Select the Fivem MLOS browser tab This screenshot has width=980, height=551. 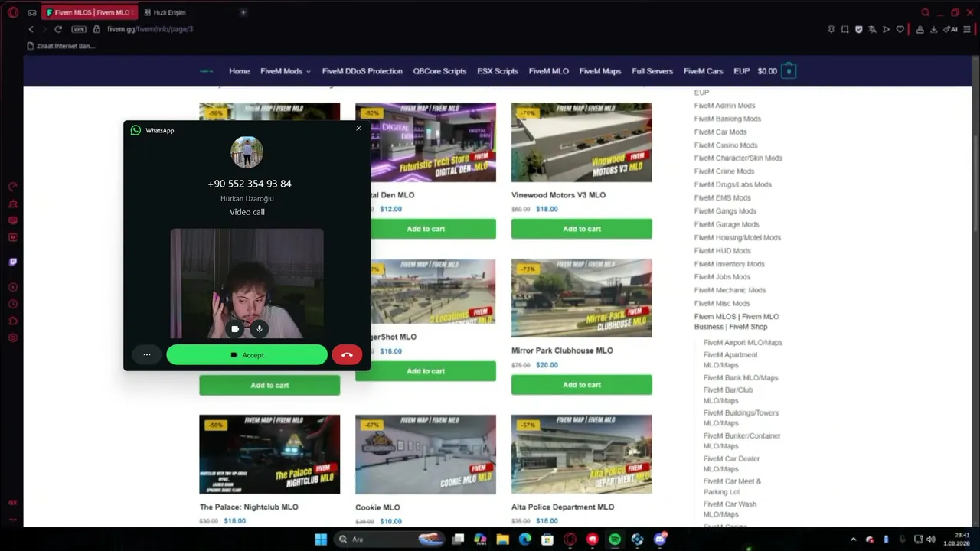click(89, 12)
